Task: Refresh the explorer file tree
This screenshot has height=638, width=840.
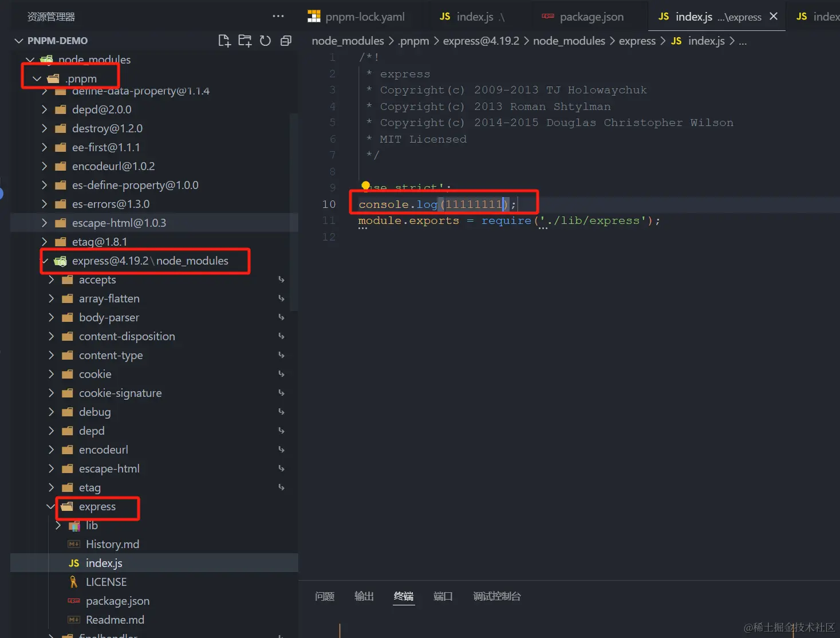Action: [265, 41]
